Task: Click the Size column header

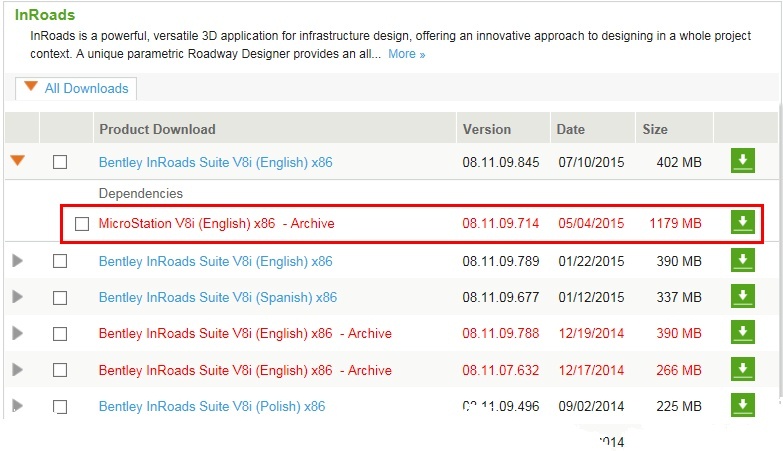Action: click(x=655, y=129)
